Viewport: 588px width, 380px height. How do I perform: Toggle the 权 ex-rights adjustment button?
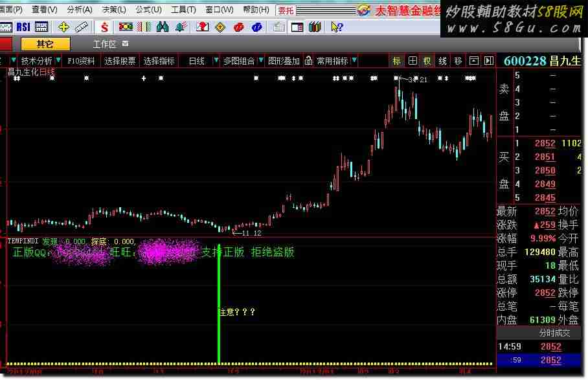click(x=427, y=61)
